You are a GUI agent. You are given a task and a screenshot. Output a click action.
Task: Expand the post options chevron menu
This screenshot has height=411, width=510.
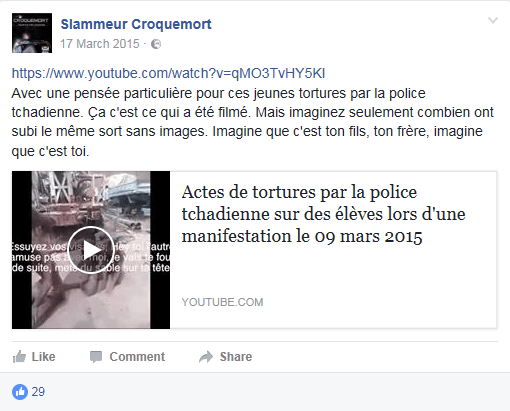point(493,20)
